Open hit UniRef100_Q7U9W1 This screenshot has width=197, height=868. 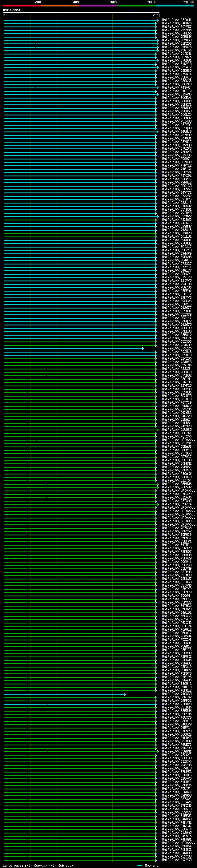pyautogui.click(x=176, y=61)
